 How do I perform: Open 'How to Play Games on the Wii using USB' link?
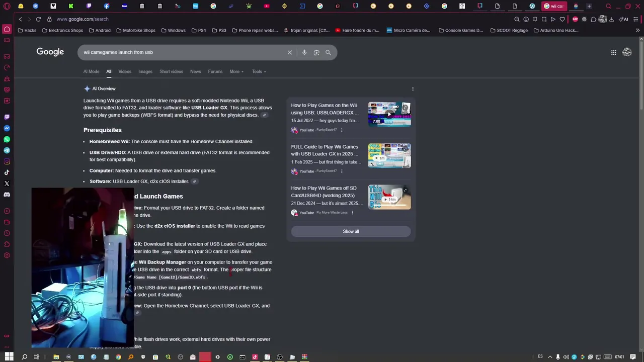[325, 109]
